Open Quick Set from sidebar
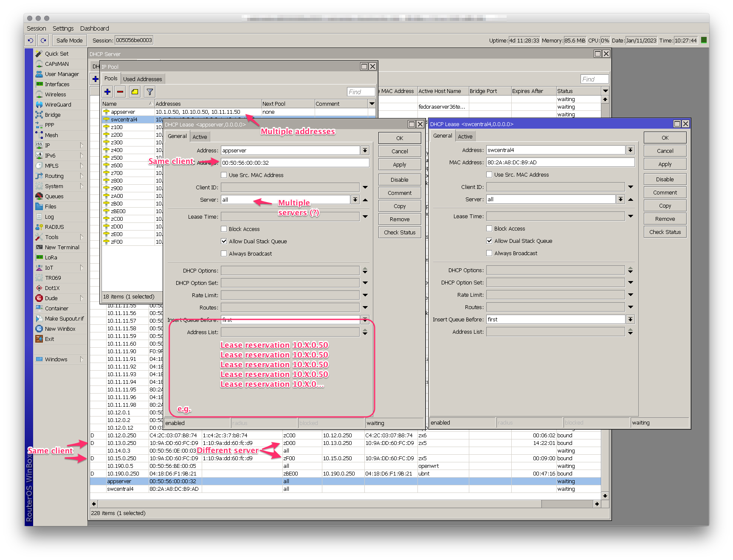Image resolution: width=733 pixels, height=560 pixels. point(56,53)
